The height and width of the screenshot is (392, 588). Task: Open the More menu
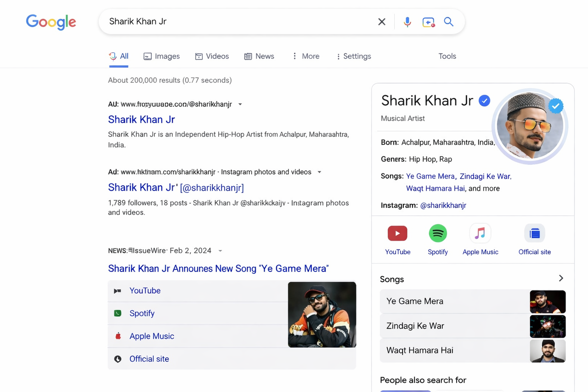(305, 56)
